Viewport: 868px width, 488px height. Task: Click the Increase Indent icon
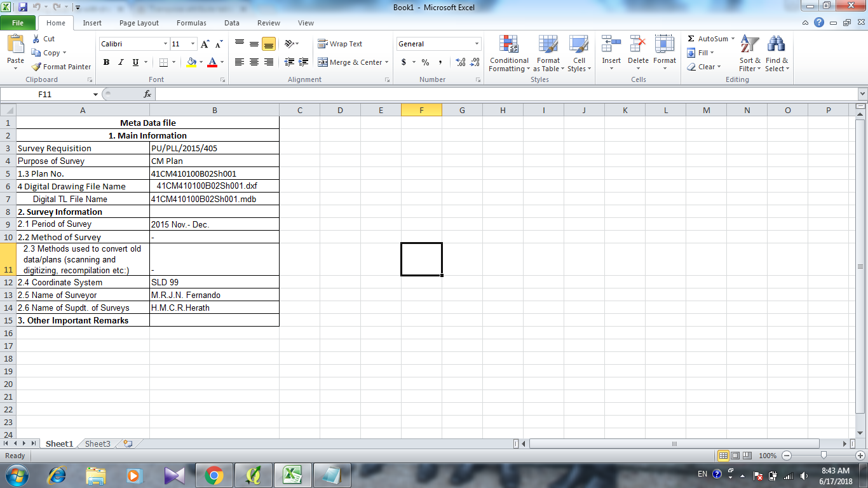click(304, 62)
